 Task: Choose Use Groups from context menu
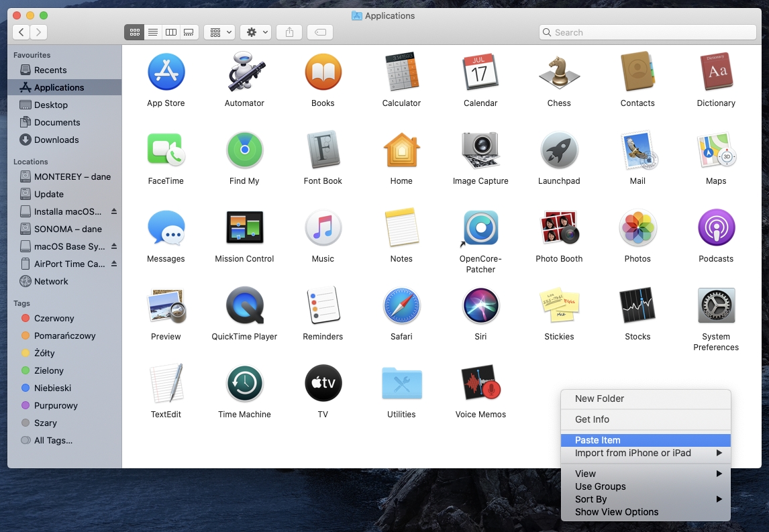tap(646, 486)
